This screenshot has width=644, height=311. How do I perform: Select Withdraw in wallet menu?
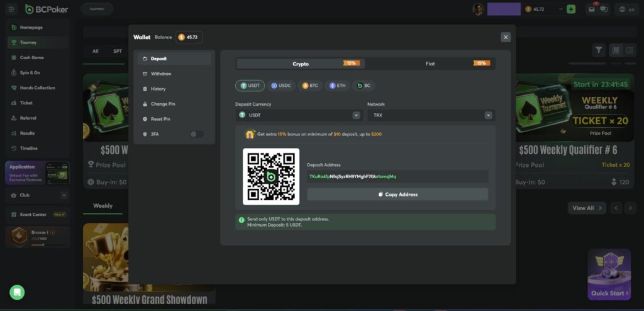174,74
